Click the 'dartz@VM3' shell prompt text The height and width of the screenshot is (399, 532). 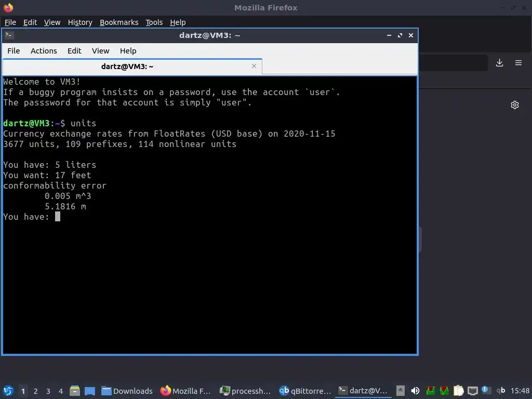[26, 123]
